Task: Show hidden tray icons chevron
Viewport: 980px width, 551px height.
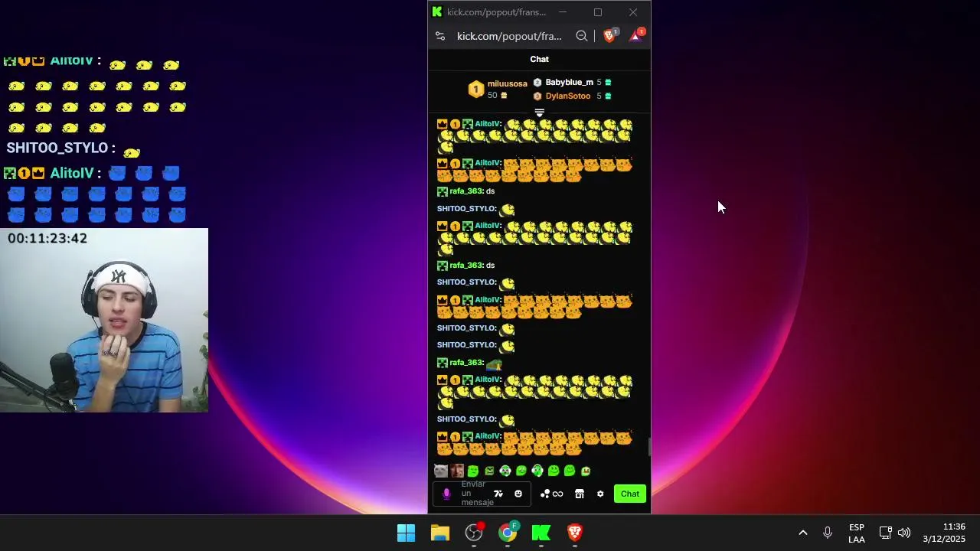Action: pos(803,533)
